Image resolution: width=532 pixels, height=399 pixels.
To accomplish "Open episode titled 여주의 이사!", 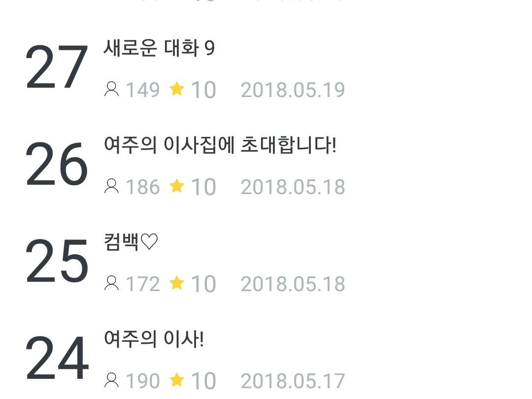I will click(x=154, y=339).
